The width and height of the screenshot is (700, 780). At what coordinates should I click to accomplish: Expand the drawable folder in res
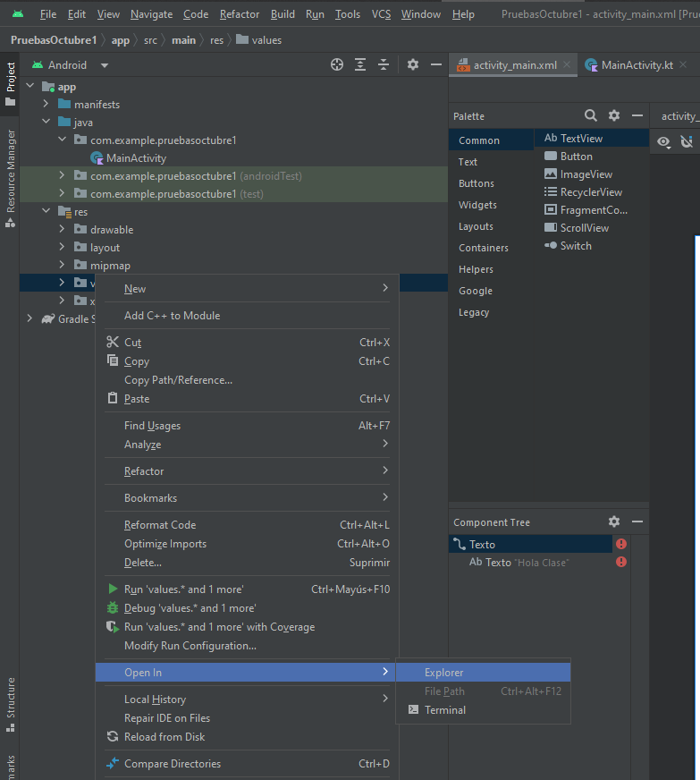[62, 230]
